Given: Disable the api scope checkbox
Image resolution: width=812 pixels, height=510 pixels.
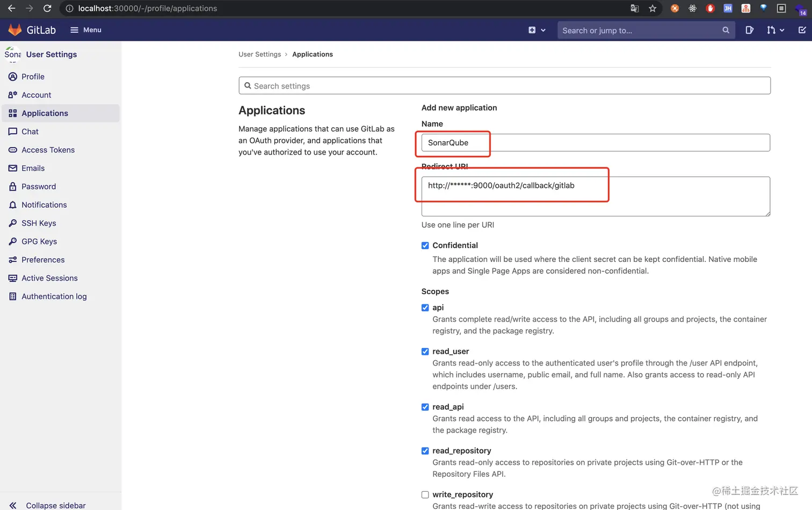Looking at the screenshot, I should (x=425, y=308).
